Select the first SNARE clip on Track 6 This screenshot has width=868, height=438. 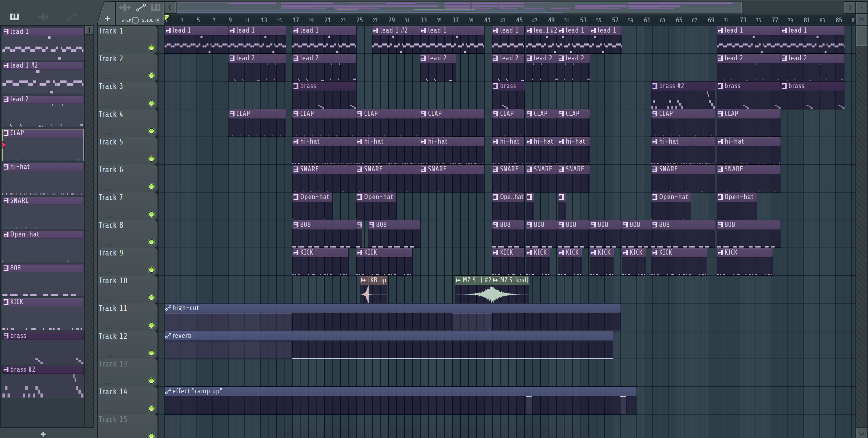coord(324,178)
